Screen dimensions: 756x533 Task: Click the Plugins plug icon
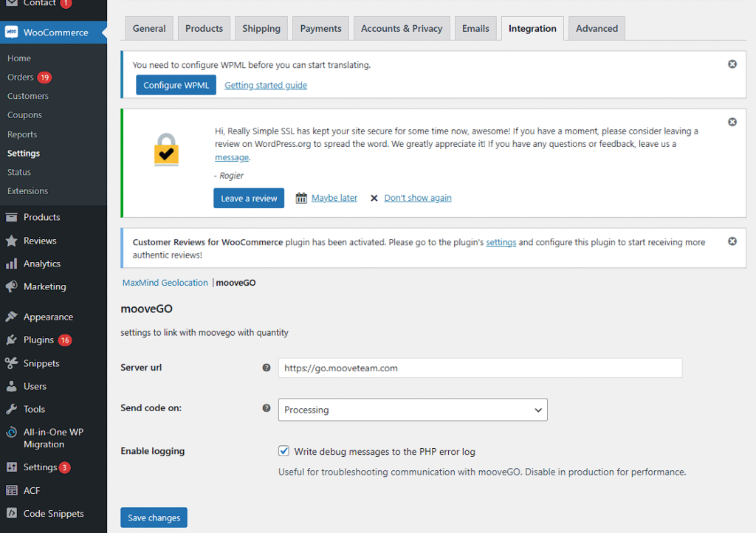pyautogui.click(x=12, y=340)
